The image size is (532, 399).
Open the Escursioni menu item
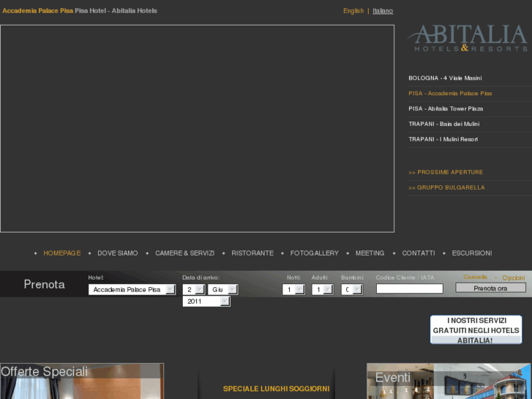472,253
